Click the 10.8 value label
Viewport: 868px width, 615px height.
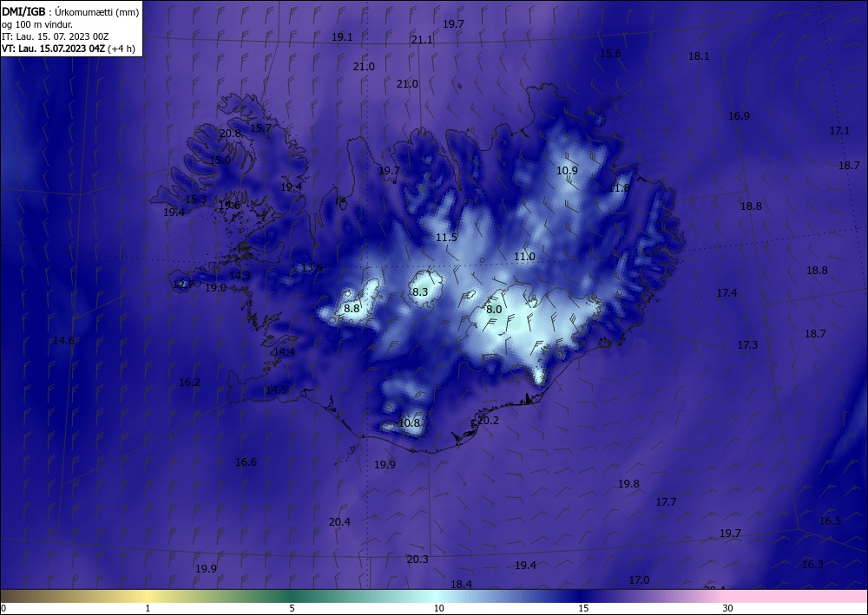(409, 423)
